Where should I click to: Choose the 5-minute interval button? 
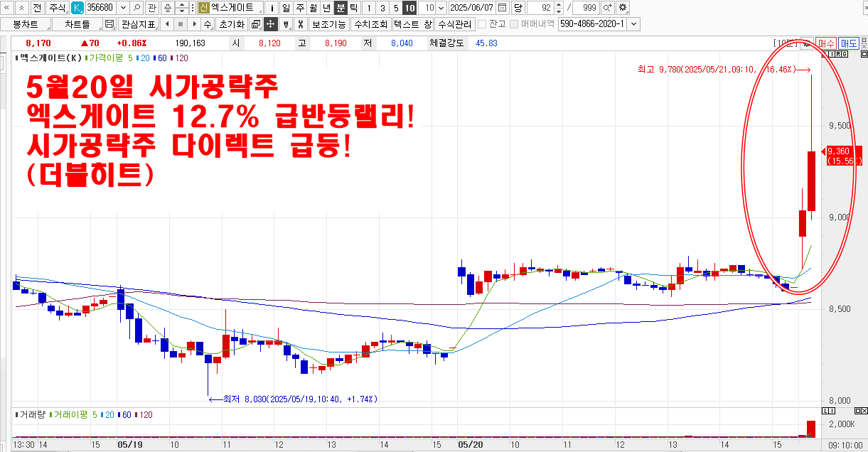[396, 8]
